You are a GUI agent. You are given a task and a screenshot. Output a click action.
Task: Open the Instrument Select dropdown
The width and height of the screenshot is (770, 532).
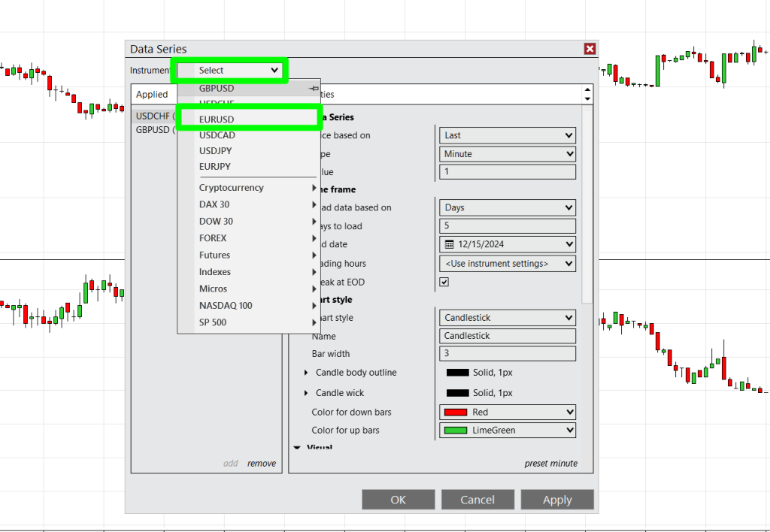pos(229,70)
